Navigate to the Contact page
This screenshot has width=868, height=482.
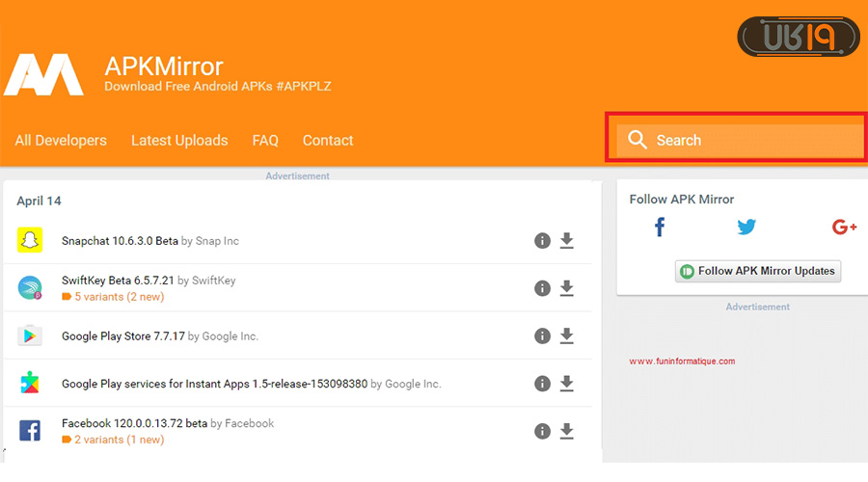328,141
